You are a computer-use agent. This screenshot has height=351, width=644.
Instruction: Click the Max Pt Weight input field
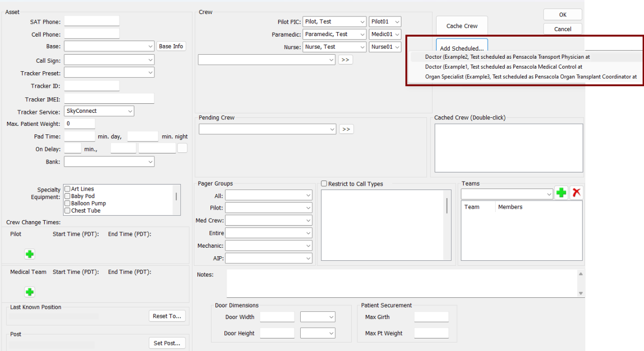[x=432, y=333]
